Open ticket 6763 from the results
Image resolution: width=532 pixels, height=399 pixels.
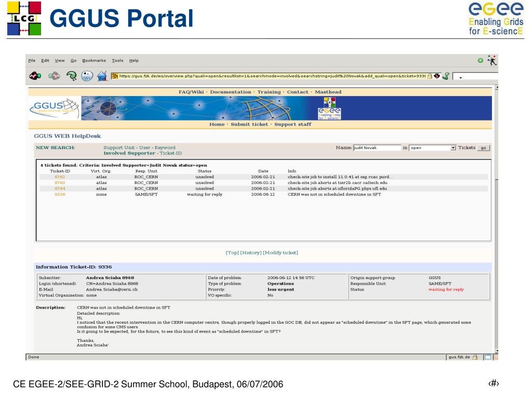pos(60,182)
